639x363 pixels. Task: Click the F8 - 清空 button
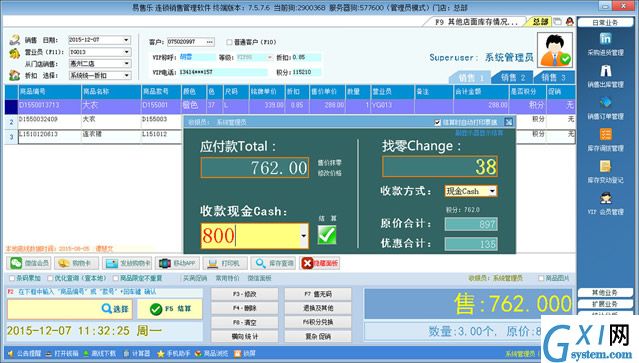[x=245, y=322]
